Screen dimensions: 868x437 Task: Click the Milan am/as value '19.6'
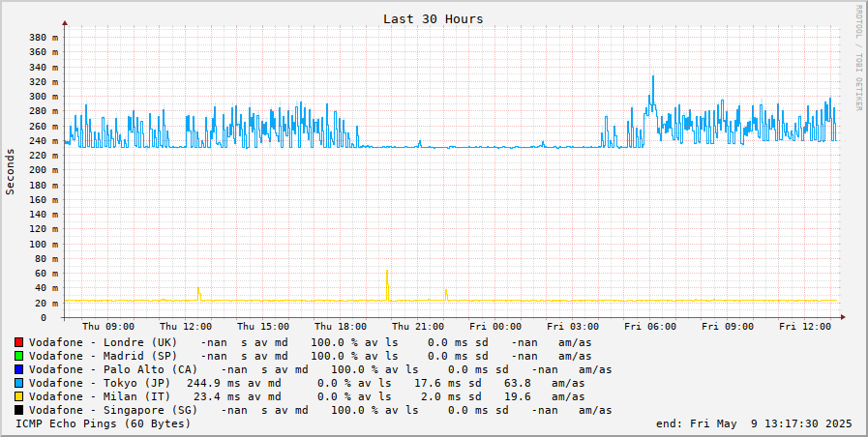tap(518, 396)
